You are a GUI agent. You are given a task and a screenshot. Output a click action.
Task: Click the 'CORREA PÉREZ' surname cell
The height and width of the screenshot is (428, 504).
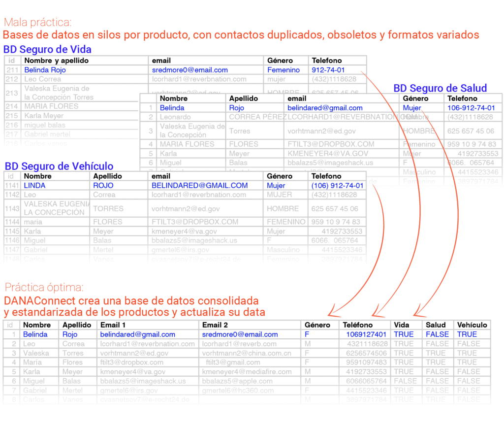tap(257, 117)
